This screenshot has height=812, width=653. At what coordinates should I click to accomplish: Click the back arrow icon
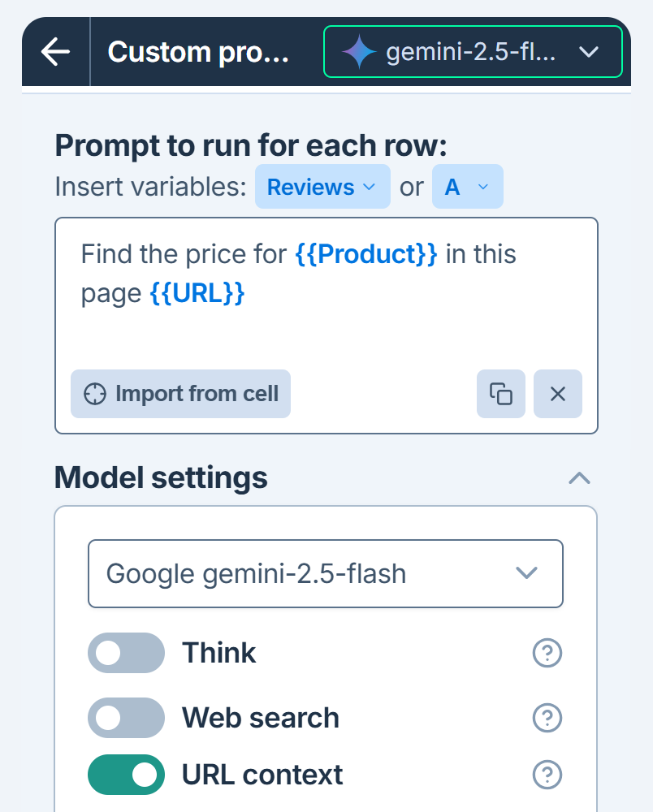(55, 52)
